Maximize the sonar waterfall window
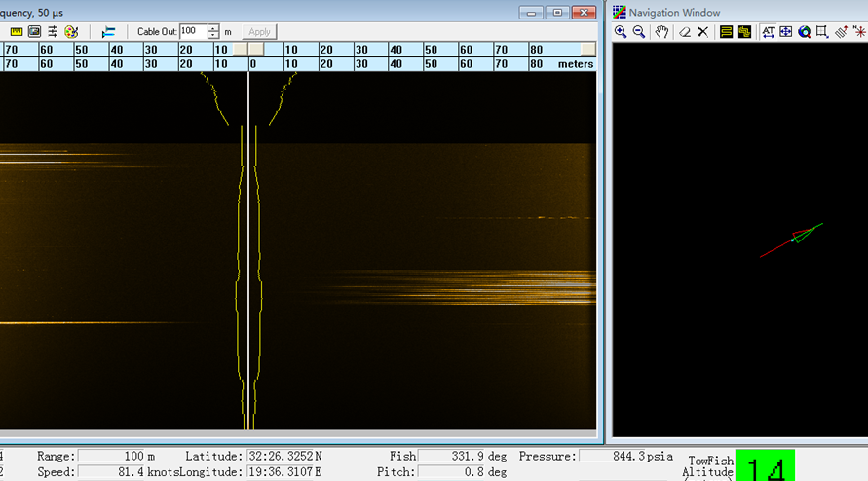 coord(558,12)
